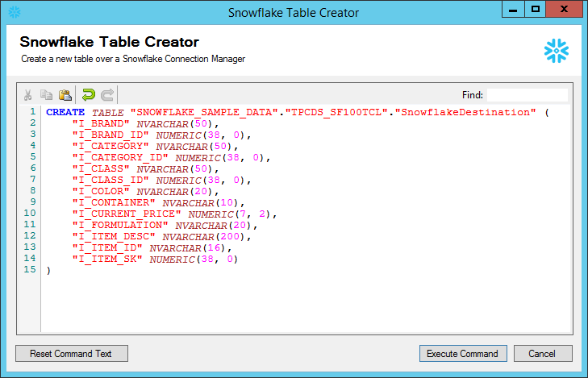Image resolution: width=588 pixels, height=378 pixels.
Task: Click the "I_BRAND_ID" column name
Action: [111, 135]
